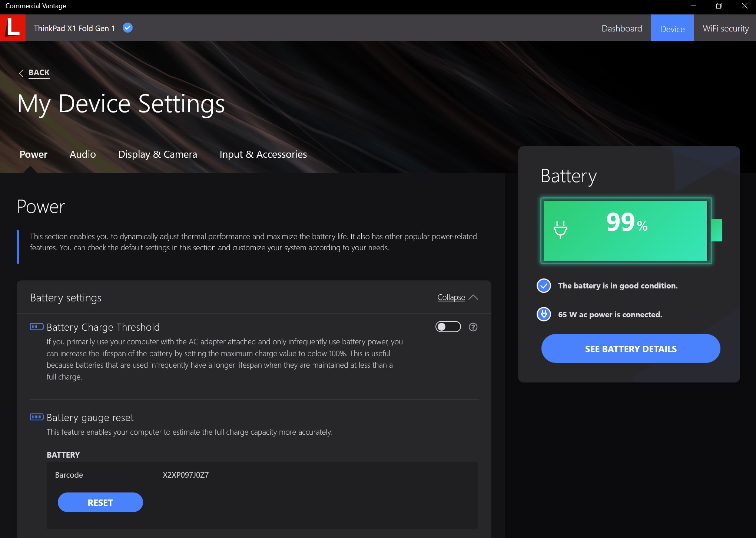Click the plug icon in battery gauge
The height and width of the screenshot is (538, 756).
point(560,230)
